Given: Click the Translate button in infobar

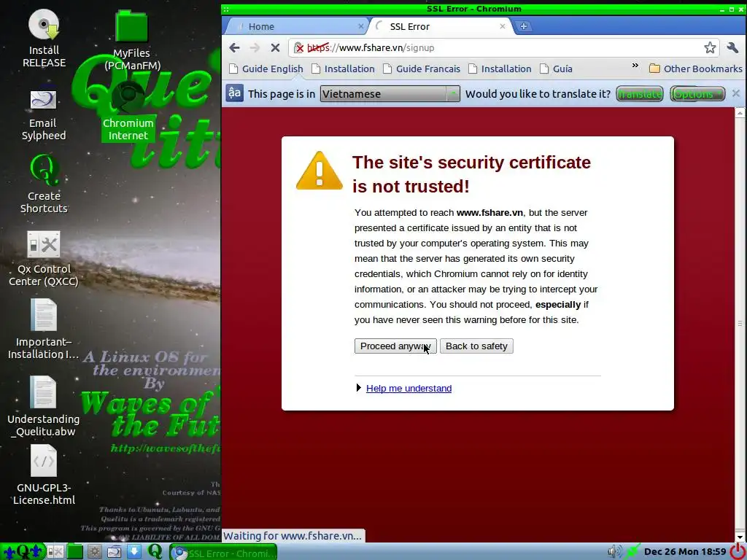Looking at the screenshot, I should [639, 94].
